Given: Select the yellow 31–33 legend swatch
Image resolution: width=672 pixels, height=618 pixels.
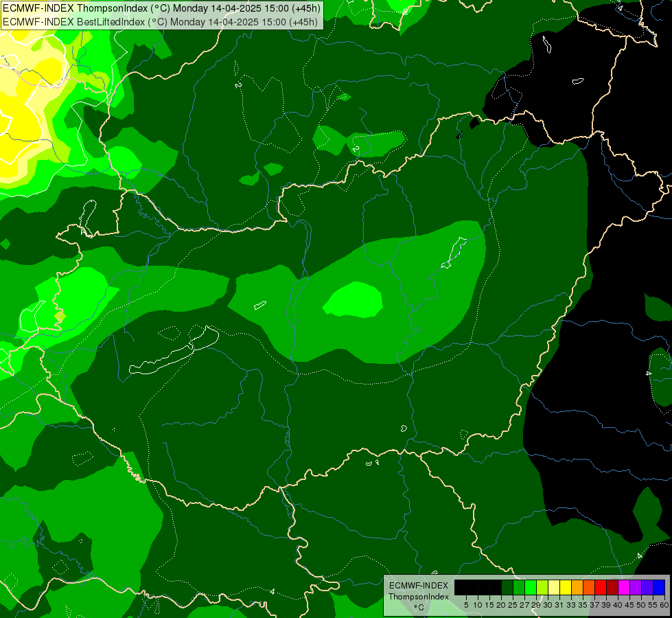Looking at the screenshot, I should [566, 587].
